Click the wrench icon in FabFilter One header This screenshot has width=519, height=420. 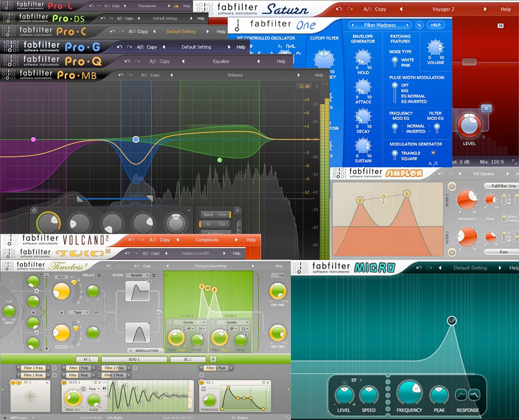[419, 25]
